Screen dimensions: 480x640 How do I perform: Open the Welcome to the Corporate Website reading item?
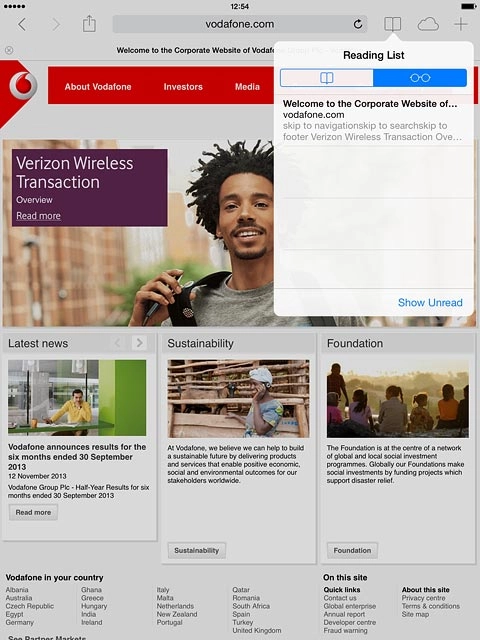pyautogui.click(x=373, y=120)
